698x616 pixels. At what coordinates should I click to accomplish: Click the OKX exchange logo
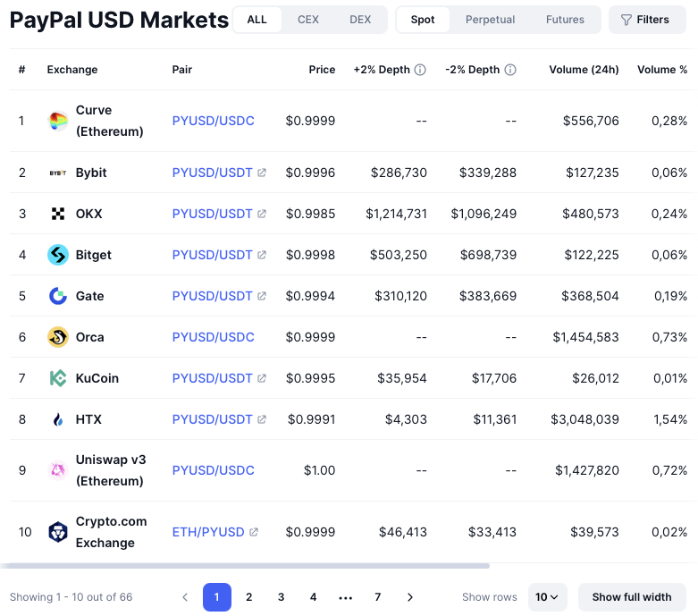click(58, 214)
